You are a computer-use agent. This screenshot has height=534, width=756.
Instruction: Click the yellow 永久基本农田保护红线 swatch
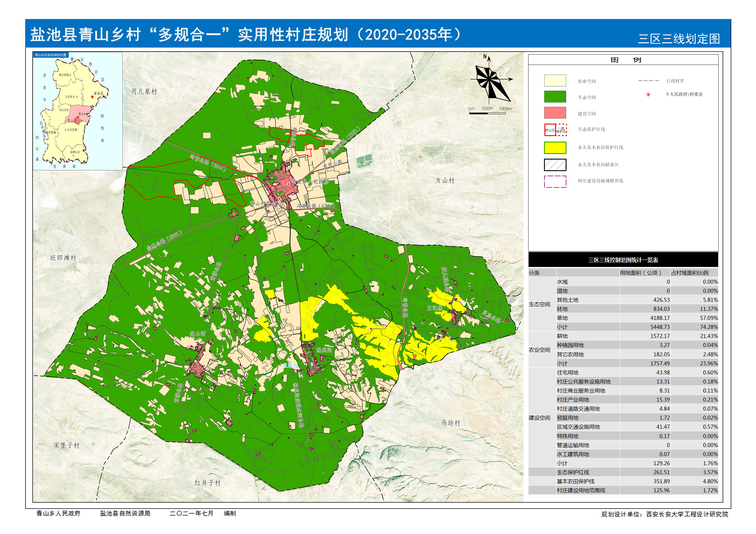(x=555, y=148)
